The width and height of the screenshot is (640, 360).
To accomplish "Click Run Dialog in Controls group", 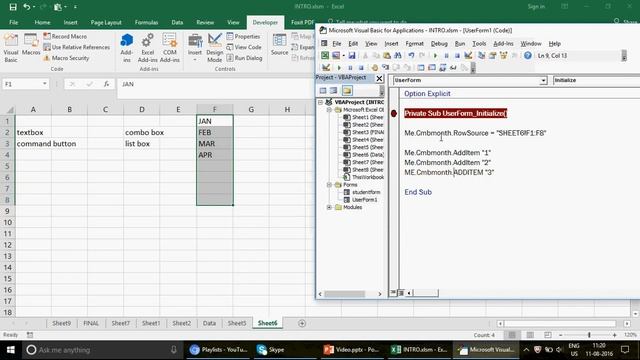I will pyautogui.click(x=244, y=58).
